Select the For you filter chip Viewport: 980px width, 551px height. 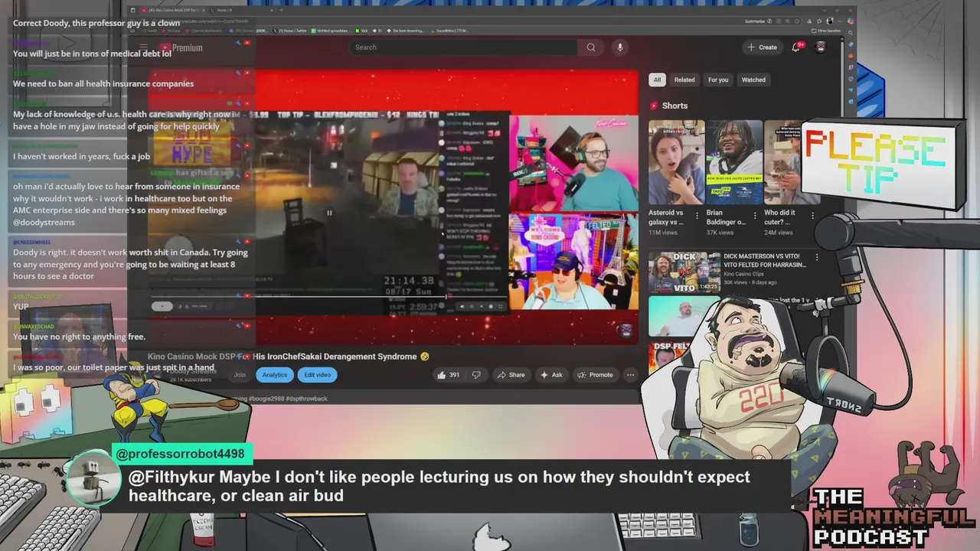tap(718, 80)
